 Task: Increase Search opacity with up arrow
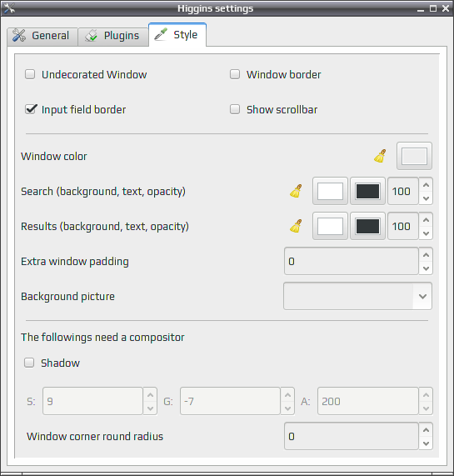click(x=426, y=185)
